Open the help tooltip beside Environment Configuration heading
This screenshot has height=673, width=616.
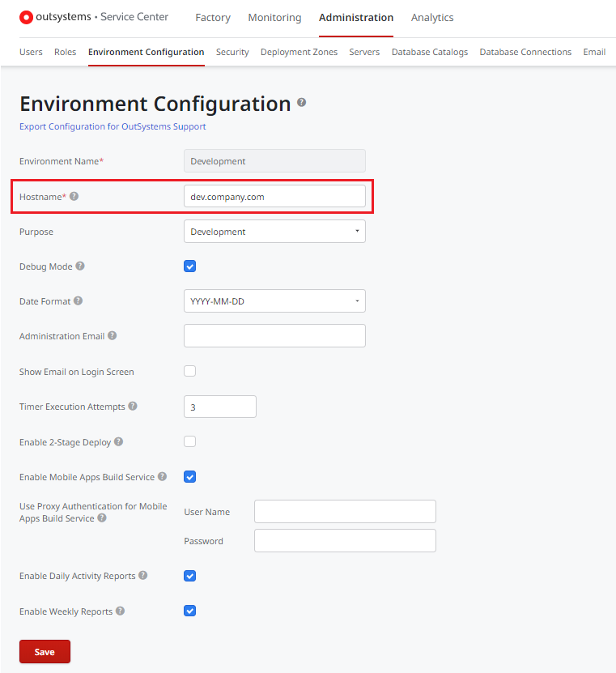pyautogui.click(x=301, y=103)
